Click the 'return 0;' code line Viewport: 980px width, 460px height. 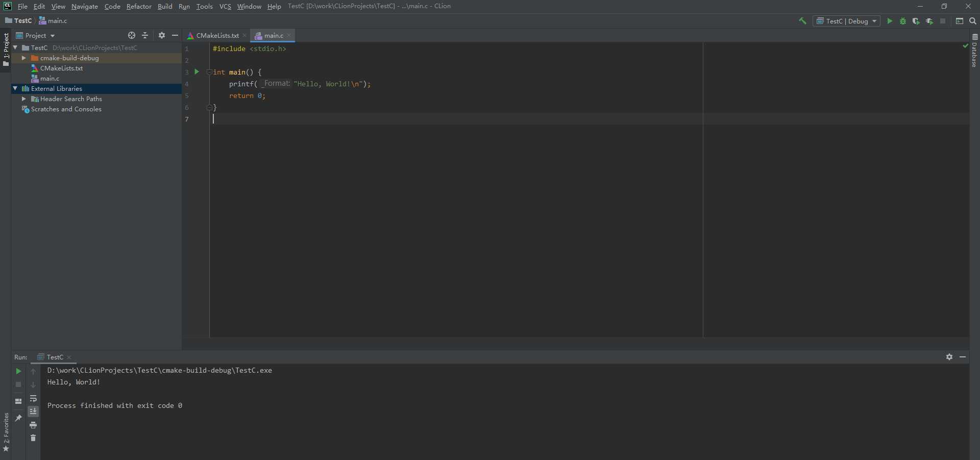tap(247, 95)
